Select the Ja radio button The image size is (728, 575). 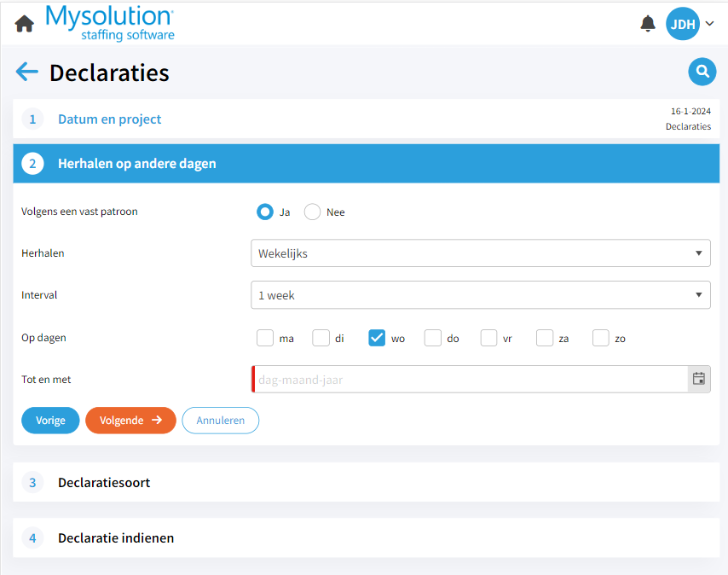(265, 212)
